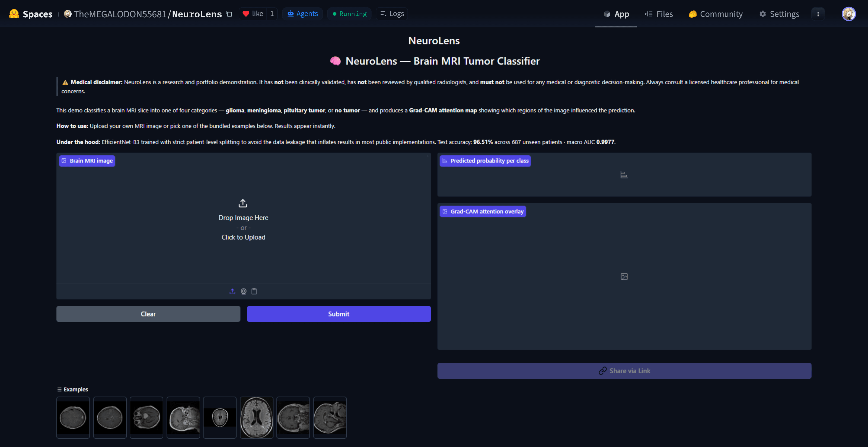Image resolution: width=868 pixels, height=447 pixels.
Task: Click the upload arrow icon above Drop Image Here
Action: click(x=243, y=203)
